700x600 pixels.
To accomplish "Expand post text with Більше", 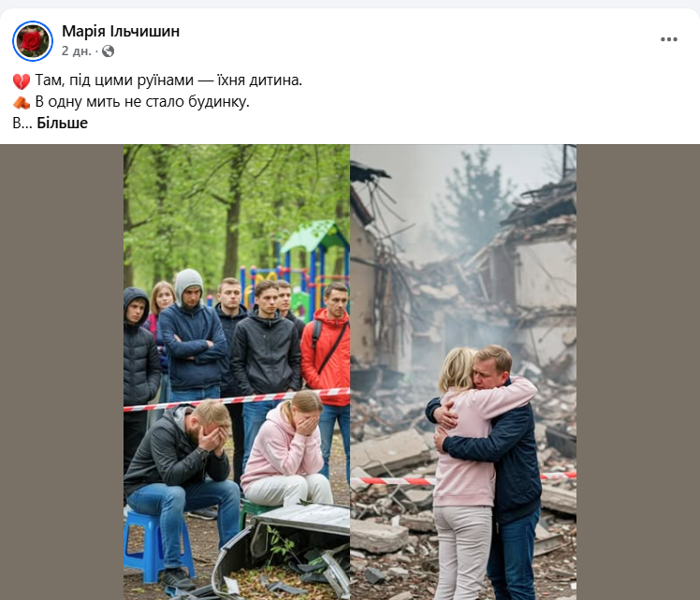I will click(62, 123).
